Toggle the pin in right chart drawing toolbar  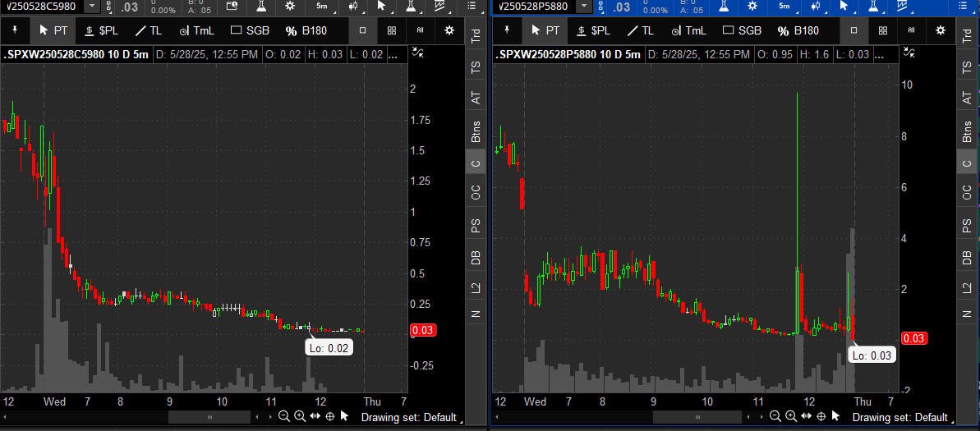click(507, 30)
